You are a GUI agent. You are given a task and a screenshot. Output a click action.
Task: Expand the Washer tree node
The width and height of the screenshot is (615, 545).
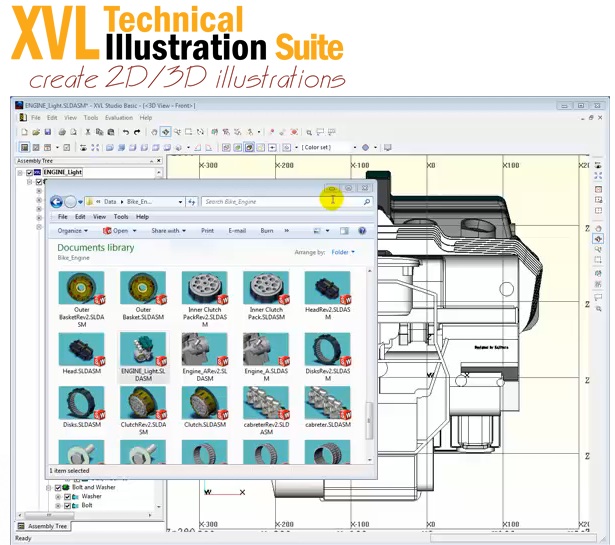coord(58,497)
